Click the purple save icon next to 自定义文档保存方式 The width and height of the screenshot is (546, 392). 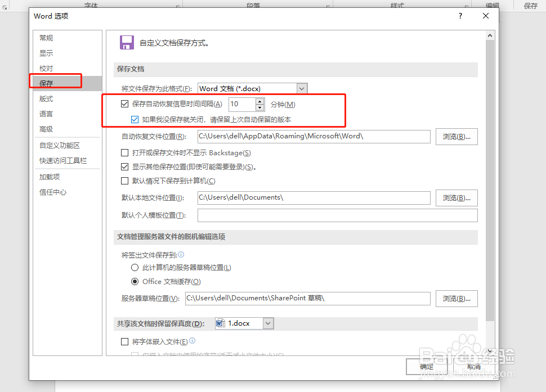click(127, 42)
